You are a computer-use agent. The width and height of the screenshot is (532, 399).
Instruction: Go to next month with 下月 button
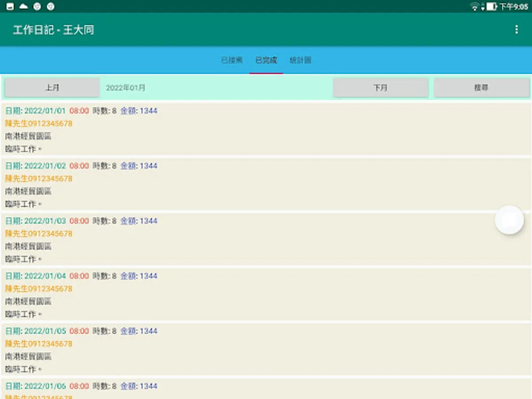click(380, 88)
